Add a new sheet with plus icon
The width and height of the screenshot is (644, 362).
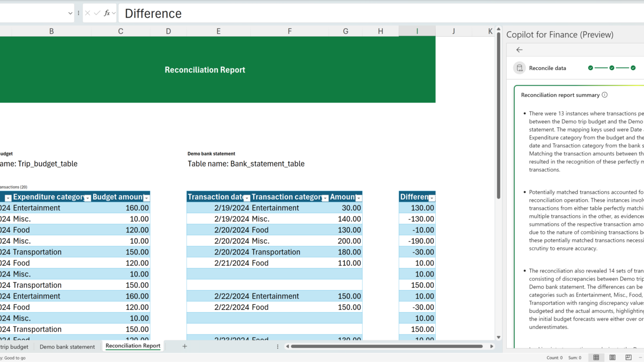click(x=185, y=346)
